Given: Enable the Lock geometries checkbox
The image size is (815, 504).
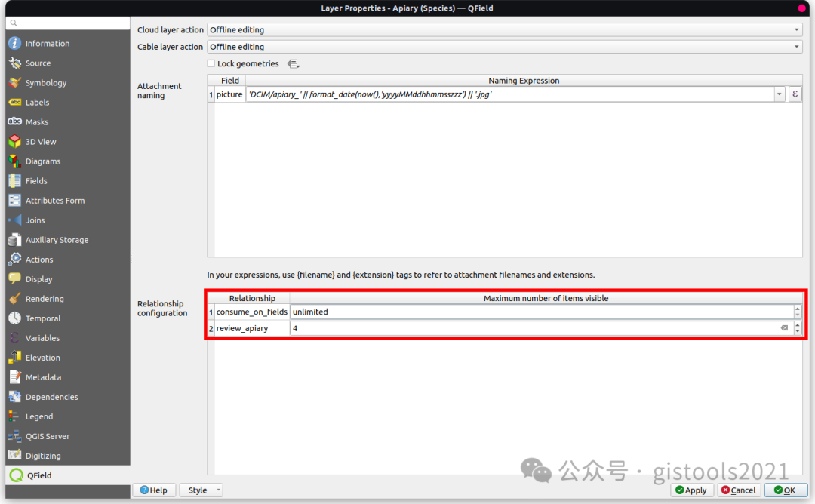Looking at the screenshot, I should coord(211,63).
